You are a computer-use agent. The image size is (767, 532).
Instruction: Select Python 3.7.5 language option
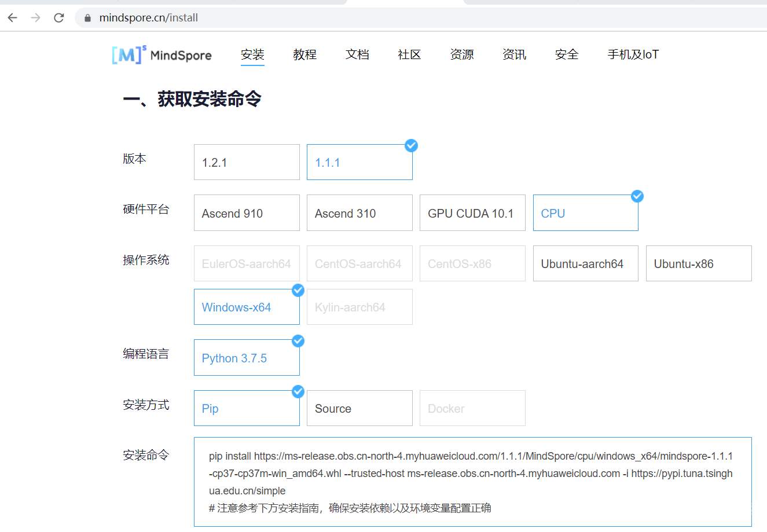(247, 358)
